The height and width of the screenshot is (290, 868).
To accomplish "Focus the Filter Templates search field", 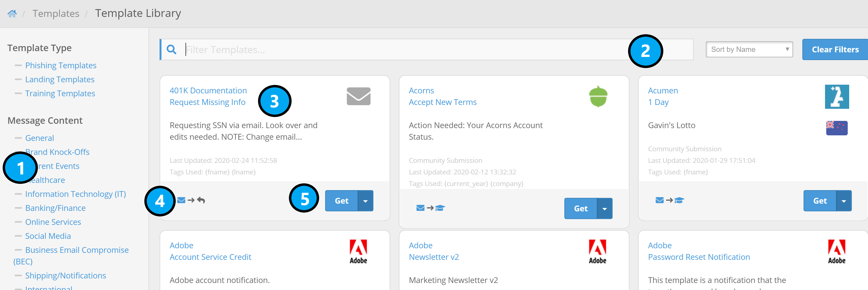I will tap(404, 49).
